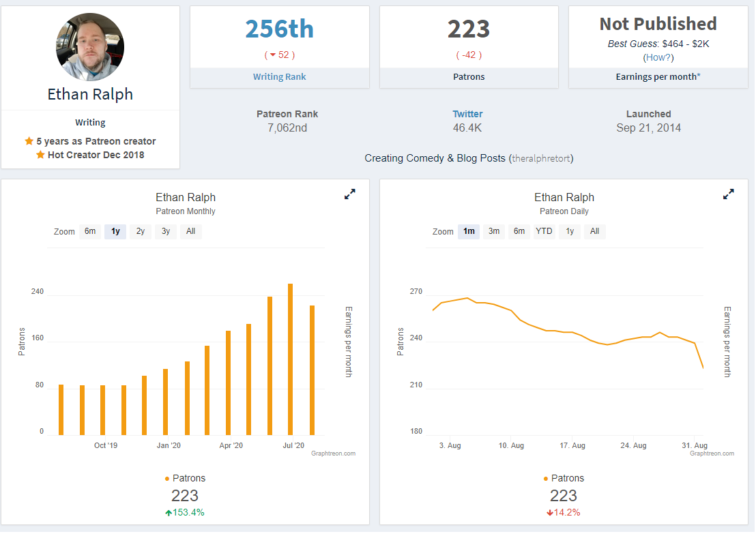Click the tallest bar for Jul '20

tap(290, 359)
